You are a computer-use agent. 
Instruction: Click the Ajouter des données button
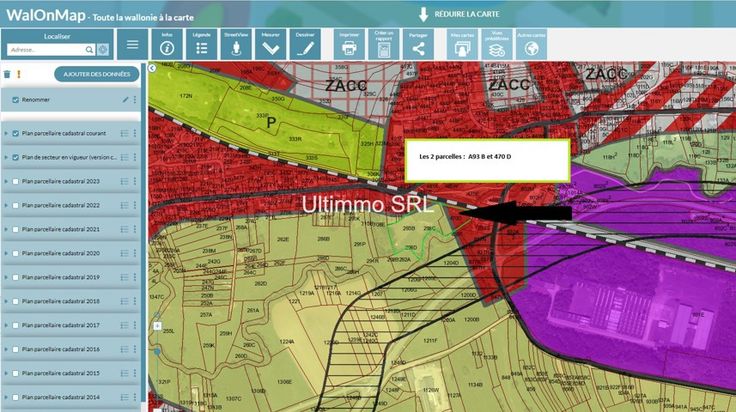coord(95,74)
